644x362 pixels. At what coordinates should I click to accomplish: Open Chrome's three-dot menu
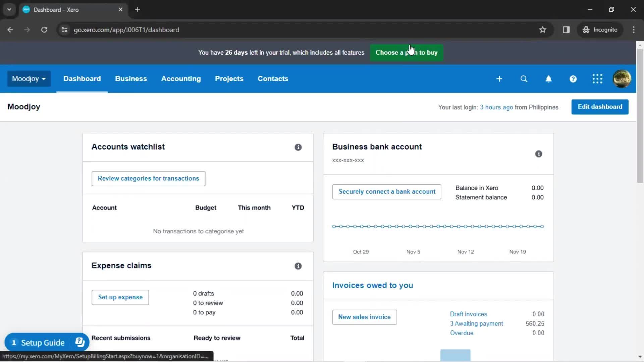634,30
